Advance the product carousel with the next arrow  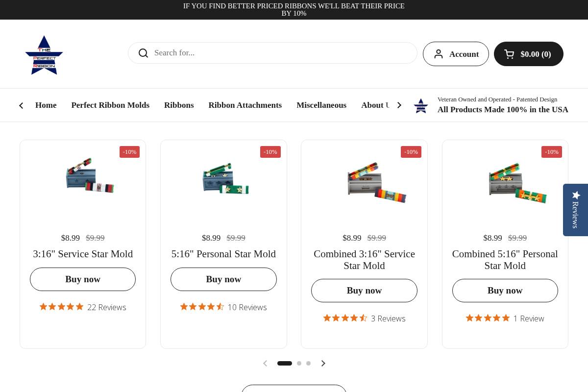pyautogui.click(x=323, y=363)
